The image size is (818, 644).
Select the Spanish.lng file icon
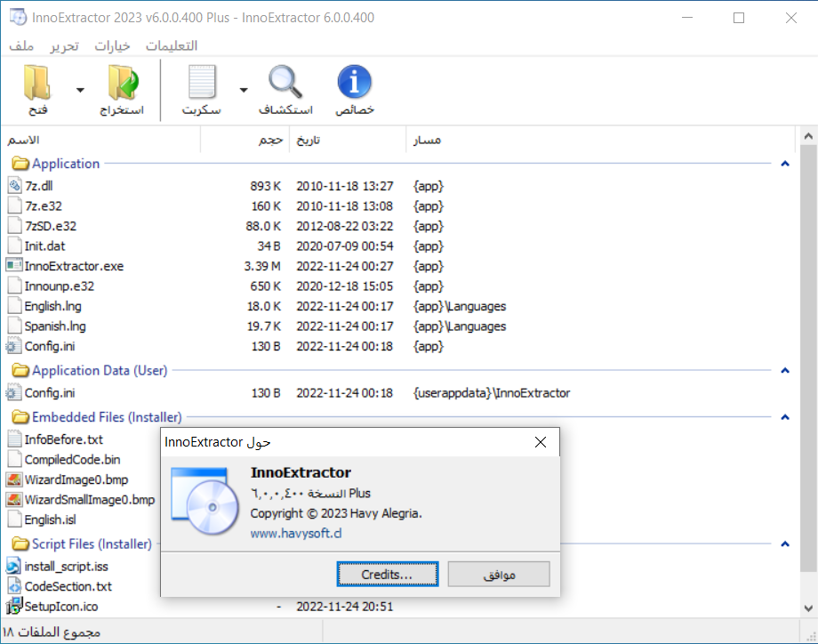(x=14, y=326)
